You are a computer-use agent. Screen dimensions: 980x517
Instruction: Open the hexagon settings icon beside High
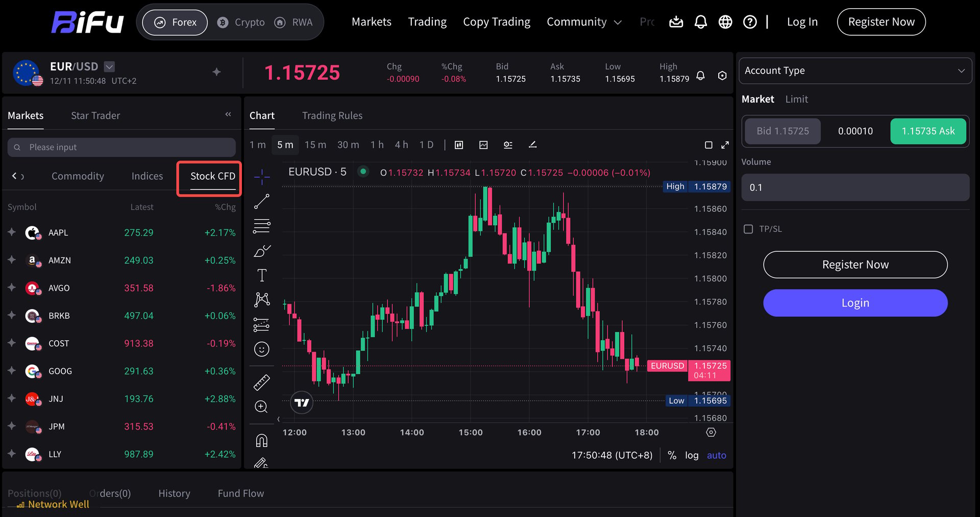722,76
